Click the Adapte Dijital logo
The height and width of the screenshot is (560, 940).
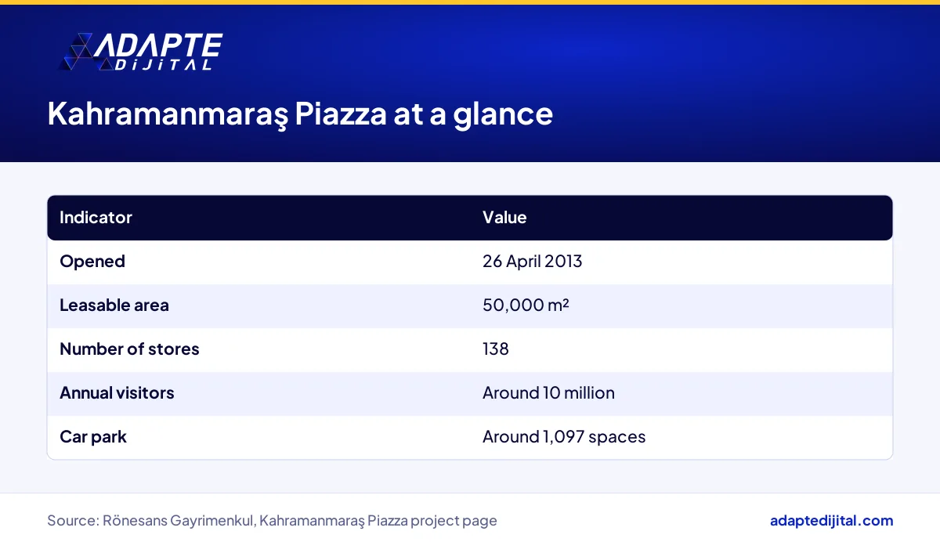click(x=141, y=52)
